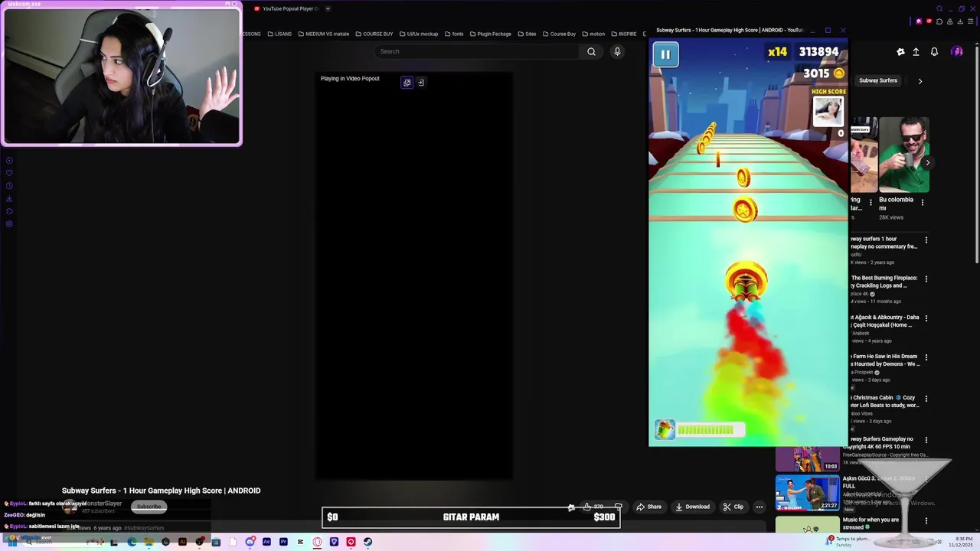Pause the game with the pause button

(665, 54)
